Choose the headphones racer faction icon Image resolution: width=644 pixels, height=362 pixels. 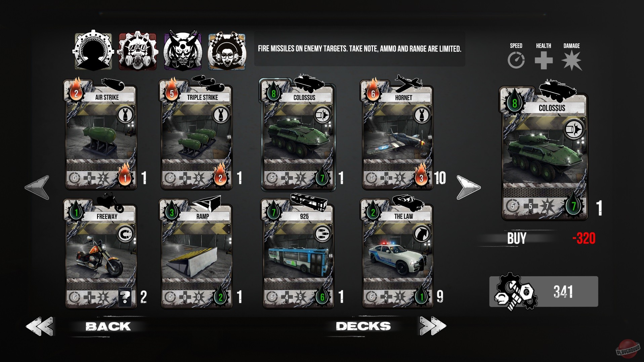pos(227,51)
